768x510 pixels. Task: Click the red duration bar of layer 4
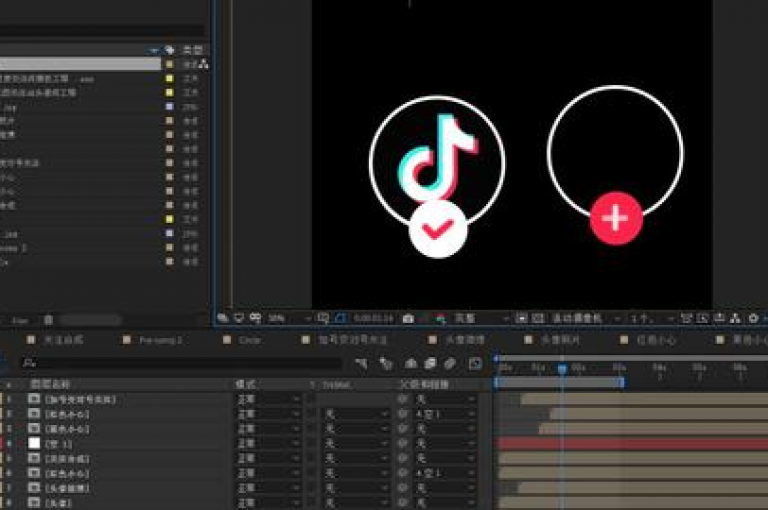(x=632, y=444)
